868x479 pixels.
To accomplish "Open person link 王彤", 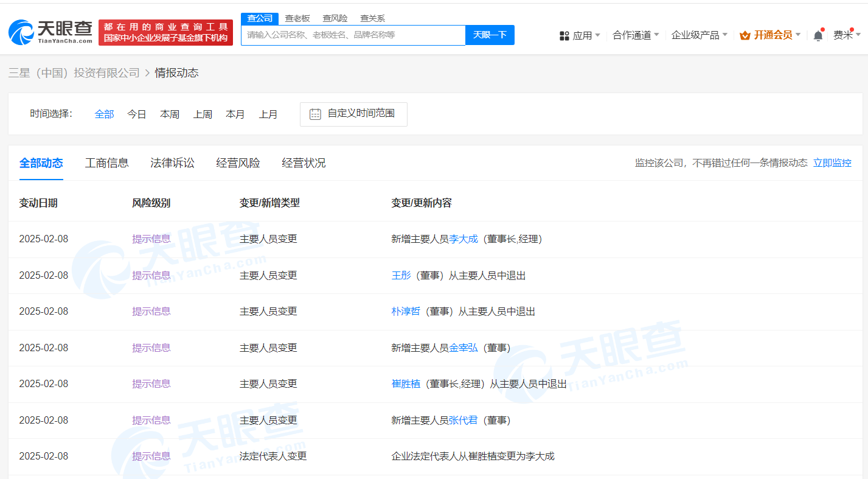I will click(x=401, y=275).
